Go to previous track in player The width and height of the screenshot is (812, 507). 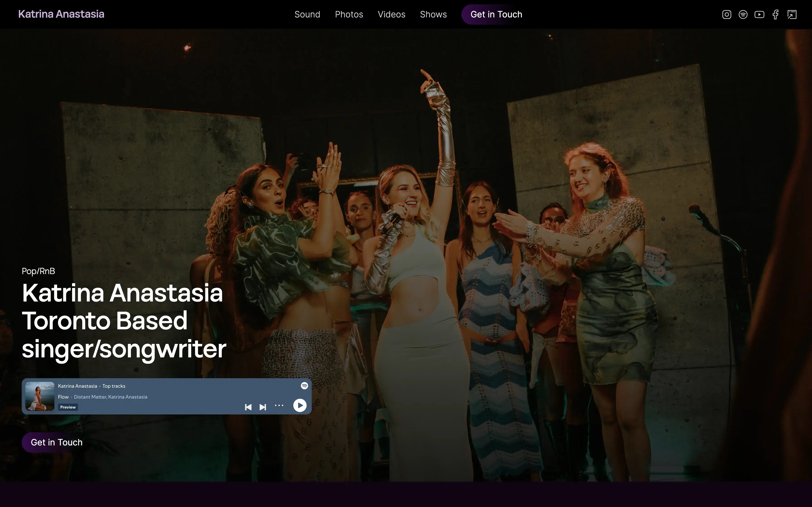[x=248, y=407]
